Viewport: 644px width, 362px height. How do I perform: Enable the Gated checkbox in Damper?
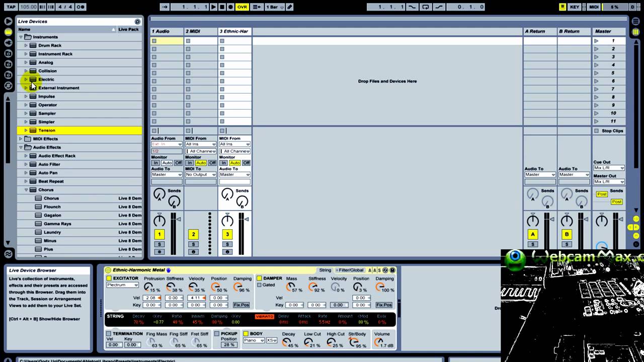(x=260, y=285)
